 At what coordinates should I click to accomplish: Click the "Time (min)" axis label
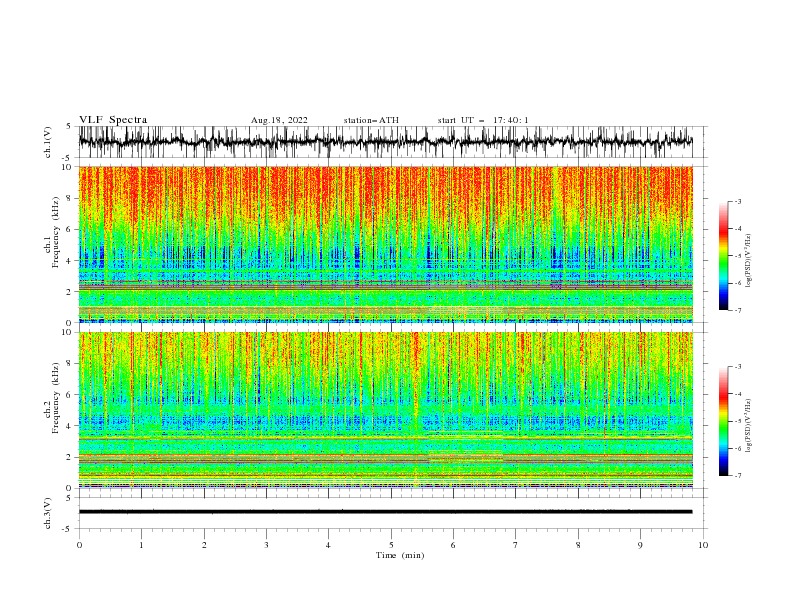click(x=400, y=555)
